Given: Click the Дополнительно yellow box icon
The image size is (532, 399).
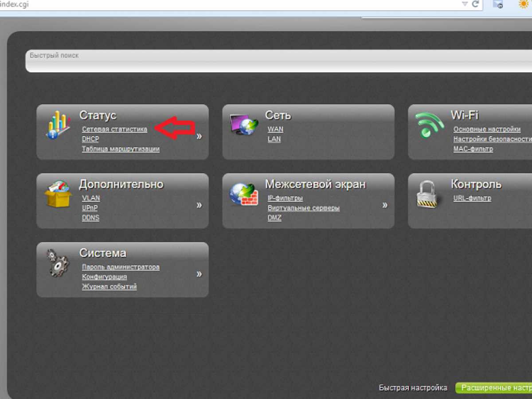Looking at the screenshot, I should (58, 194).
